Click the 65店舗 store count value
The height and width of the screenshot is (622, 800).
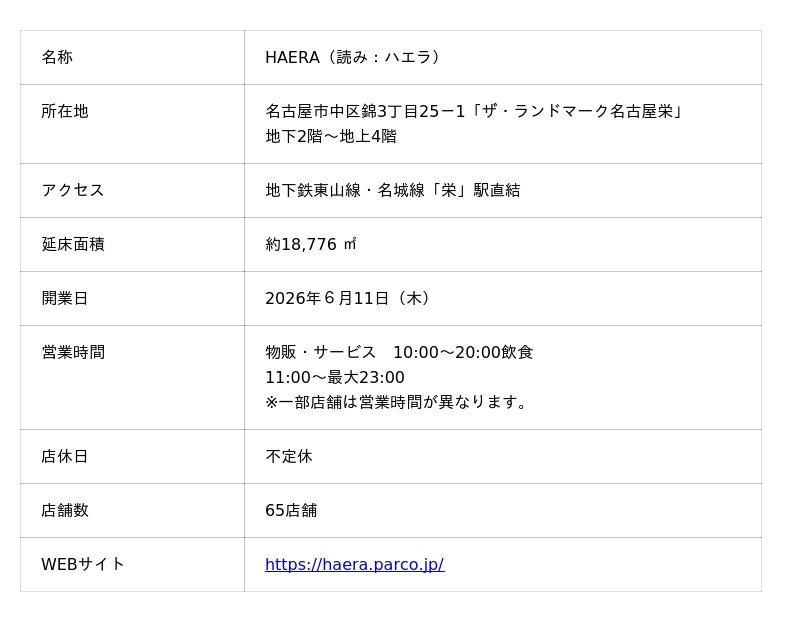pos(291,510)
